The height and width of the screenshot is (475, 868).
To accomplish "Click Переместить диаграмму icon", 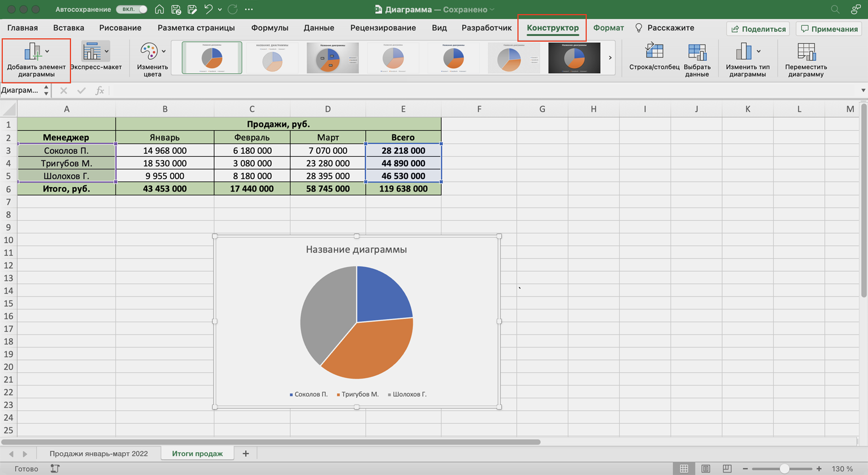I will pyautogui.click(x=806, y=52).
